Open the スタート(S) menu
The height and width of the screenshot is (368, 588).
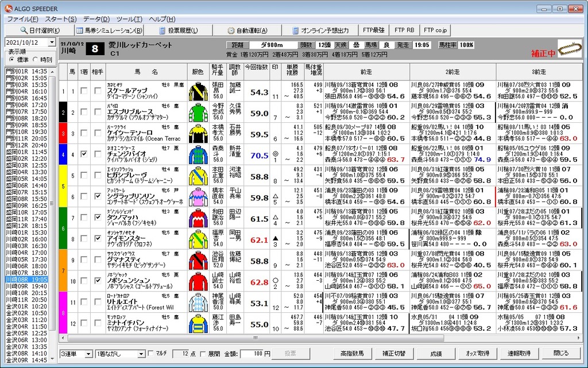pyautogui.click(x=61, y=19)
